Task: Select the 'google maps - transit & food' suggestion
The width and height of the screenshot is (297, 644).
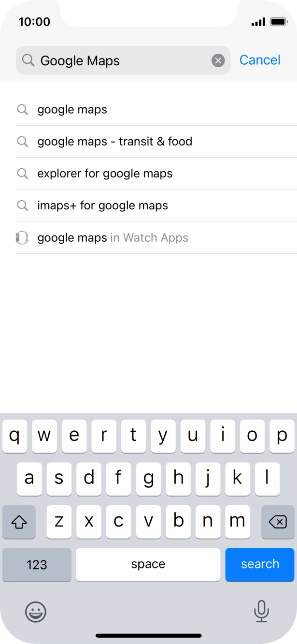Action: [x=114, y=141]
